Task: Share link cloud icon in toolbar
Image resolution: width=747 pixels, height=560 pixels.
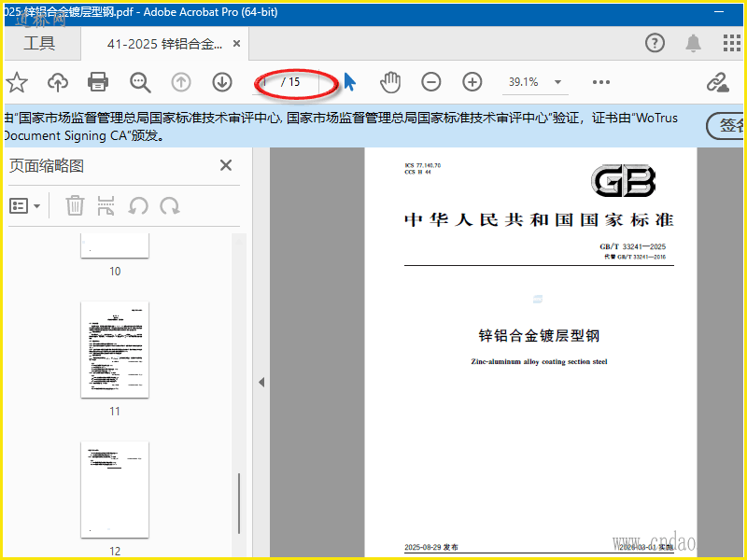Action: point(718,82)
